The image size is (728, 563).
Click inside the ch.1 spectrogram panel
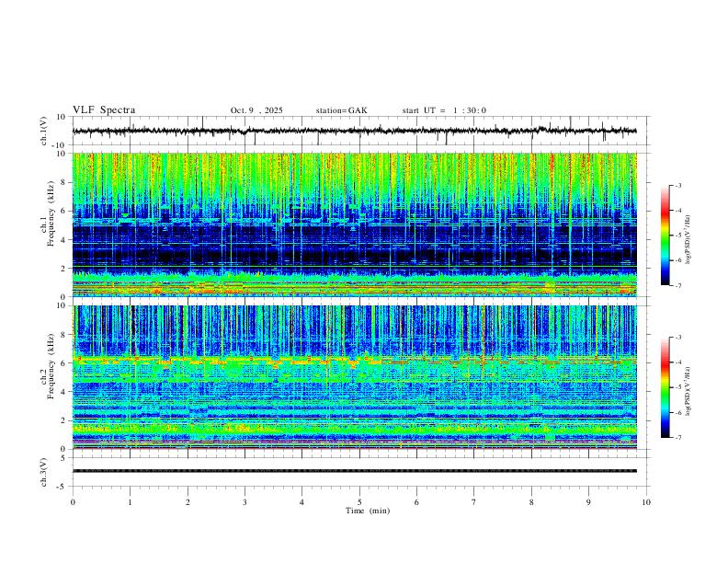click(x=354, y=224)
